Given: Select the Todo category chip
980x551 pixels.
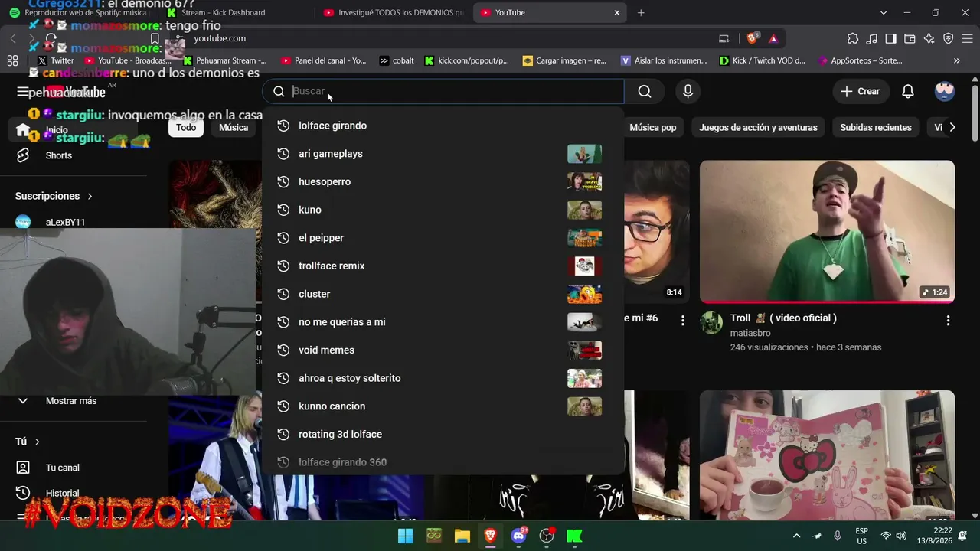Looking at the screenshot, I should (186, 128).
